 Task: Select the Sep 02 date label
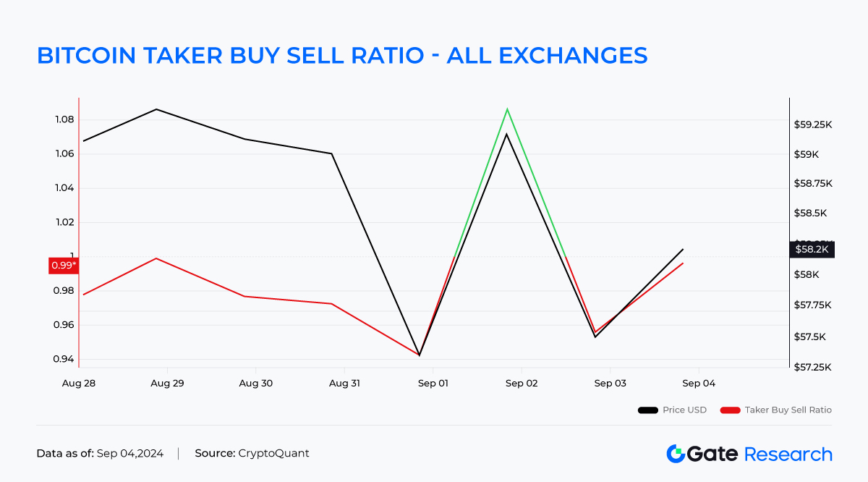(x=522, y=384)
